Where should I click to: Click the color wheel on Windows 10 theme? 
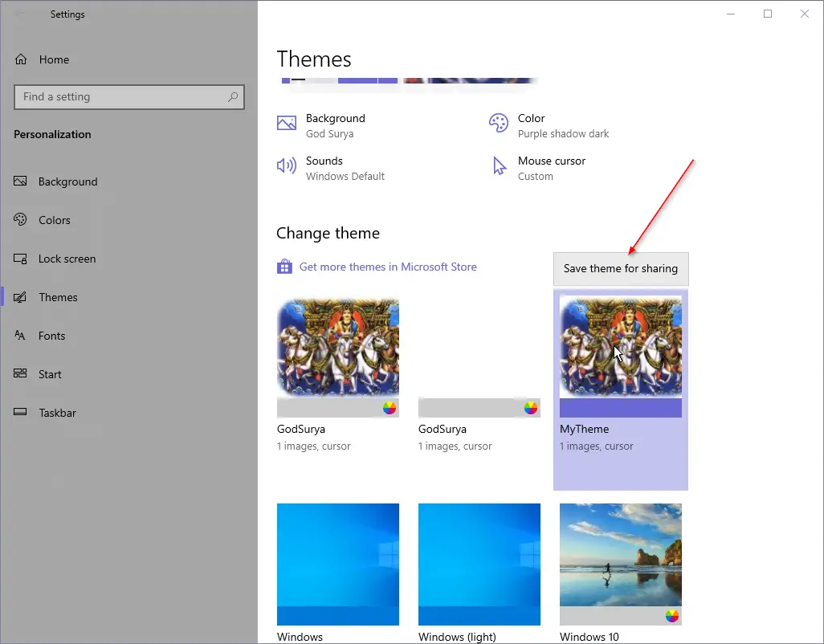pyautogui.click(x=672, y=616)
